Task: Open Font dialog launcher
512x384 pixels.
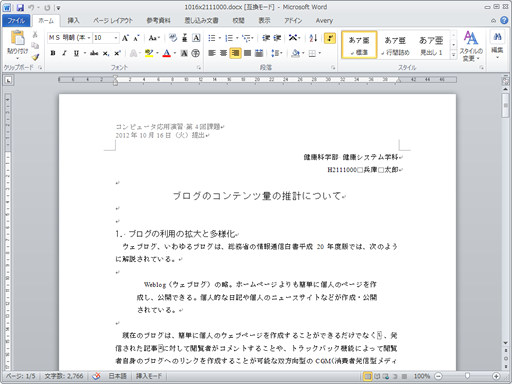Action: 199,68
